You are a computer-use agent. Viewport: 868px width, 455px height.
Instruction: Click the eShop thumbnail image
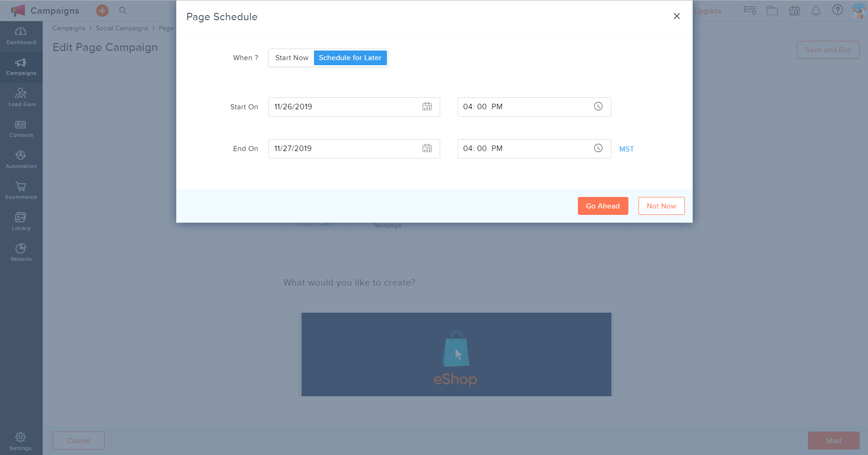(x=456, y=354)
